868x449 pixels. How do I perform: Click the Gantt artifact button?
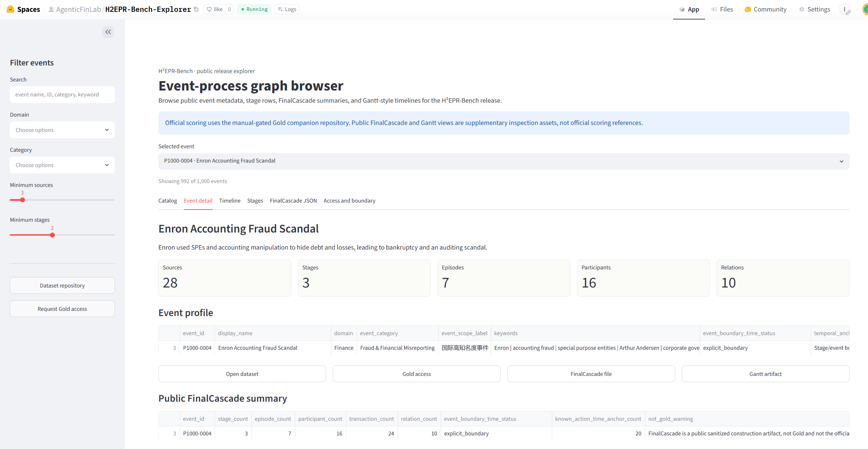click(765, 374)
